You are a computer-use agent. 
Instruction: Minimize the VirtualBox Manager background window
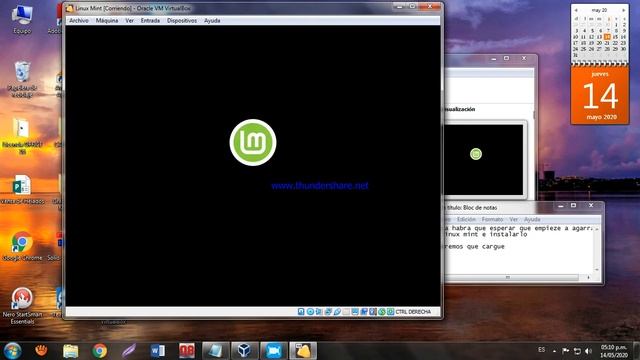(x=494, y=59)
